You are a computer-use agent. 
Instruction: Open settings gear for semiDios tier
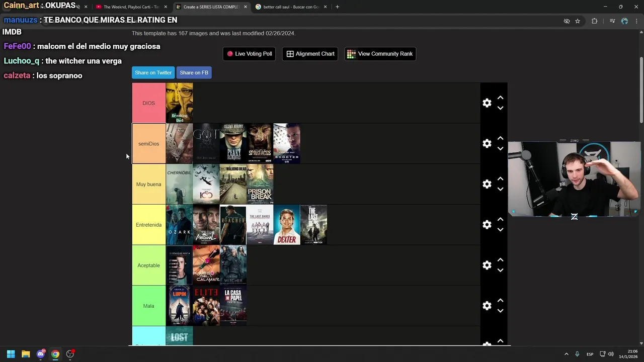487,143
